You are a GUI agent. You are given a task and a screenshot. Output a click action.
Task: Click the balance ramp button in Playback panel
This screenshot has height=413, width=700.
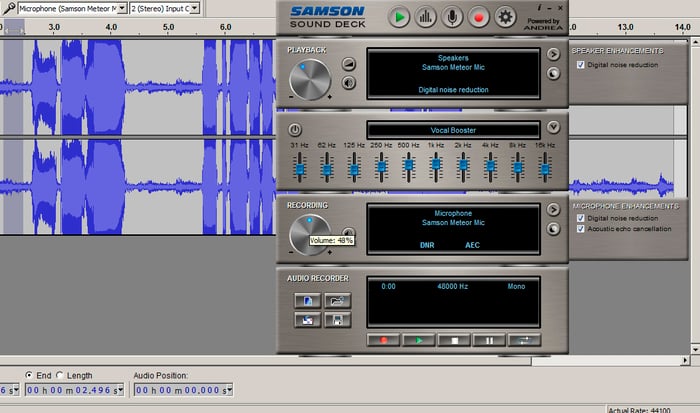tap(349, 64)
